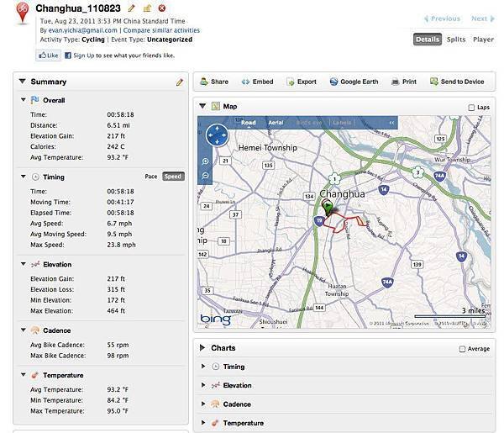This screenshot has height=433, width=504.
Task: Switch timing display to Pace
Action: (150, 177)
